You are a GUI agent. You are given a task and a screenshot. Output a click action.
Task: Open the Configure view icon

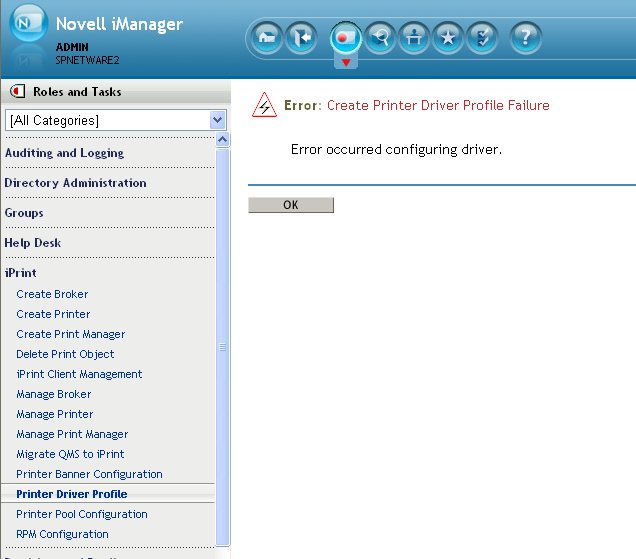point(414,38)
